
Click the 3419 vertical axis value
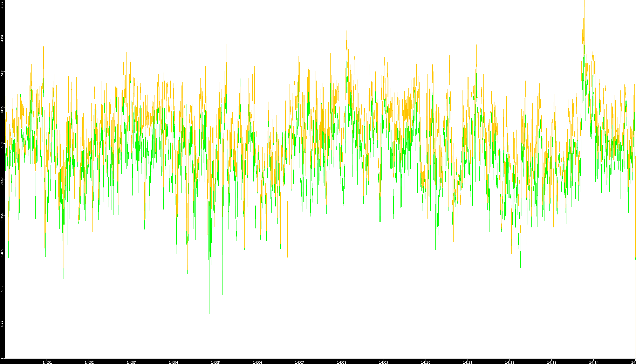pos(2,109)
